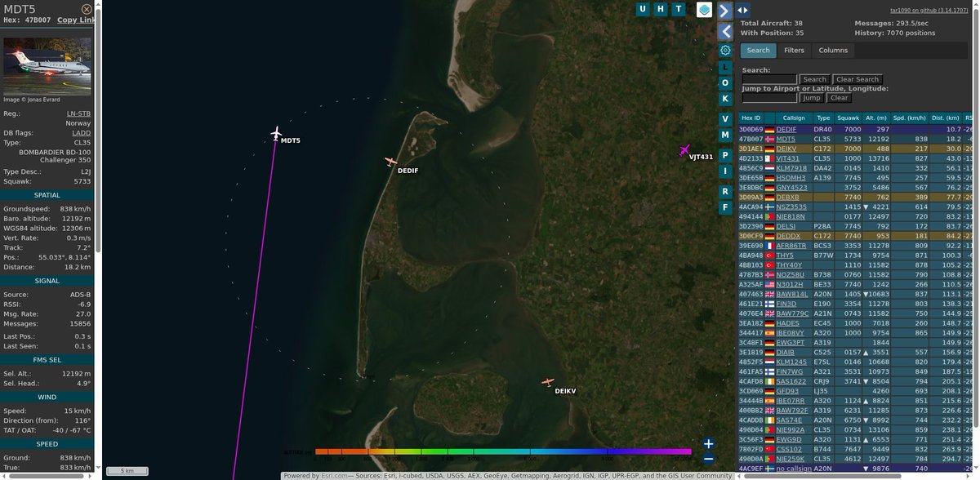The width and height of the screenshot is (980, 480).
Task: Select the NJE818N row in table
Action: tap(855, 216)
